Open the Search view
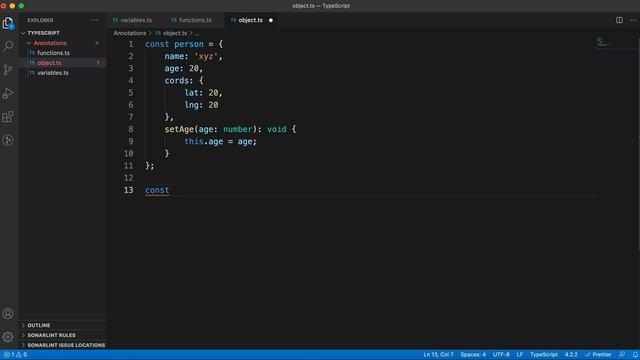 (x=8, y=46)
